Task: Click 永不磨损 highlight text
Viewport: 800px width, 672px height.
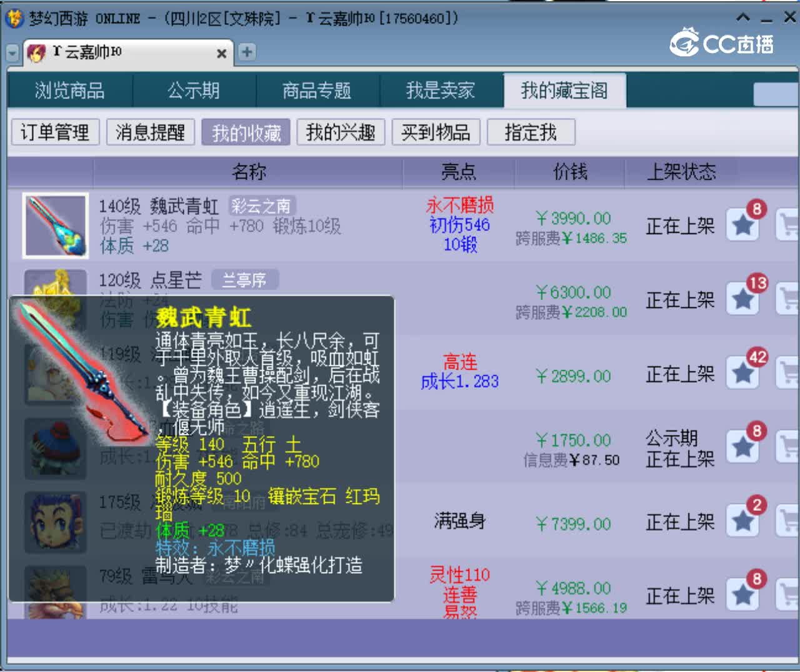Action: click(x=460, y=205)
